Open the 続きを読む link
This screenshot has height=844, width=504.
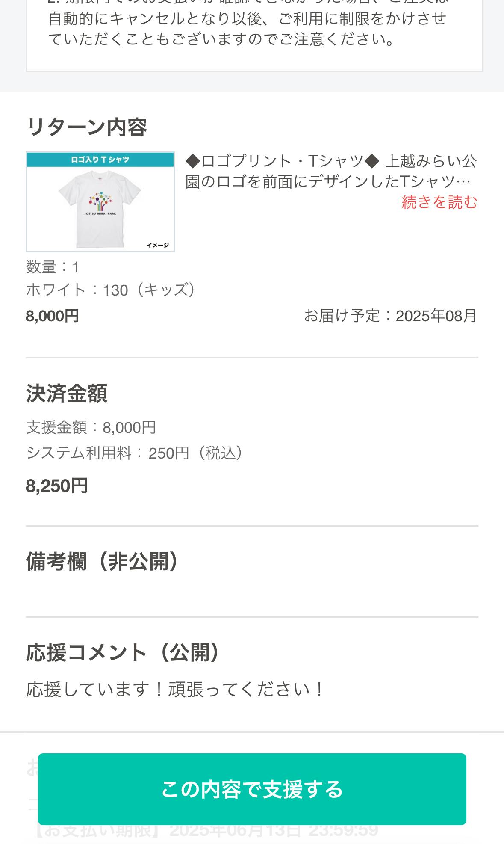point(439,202)
